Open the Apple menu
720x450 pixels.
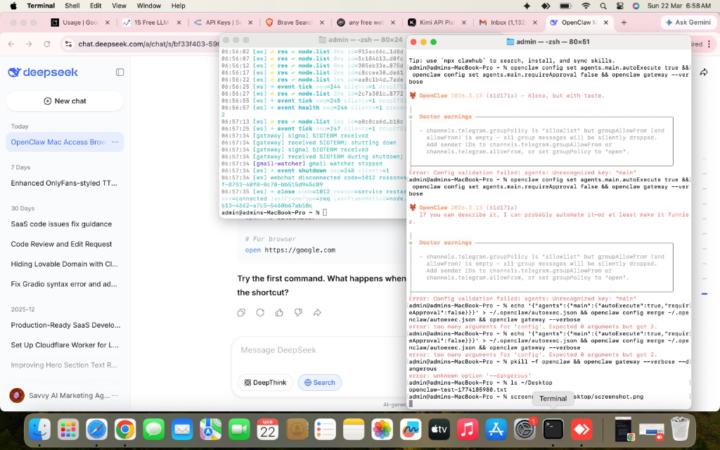13,6
